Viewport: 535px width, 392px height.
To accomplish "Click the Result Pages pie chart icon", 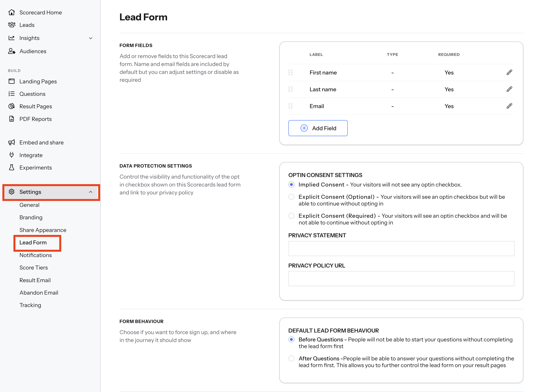I will (11, 106).
